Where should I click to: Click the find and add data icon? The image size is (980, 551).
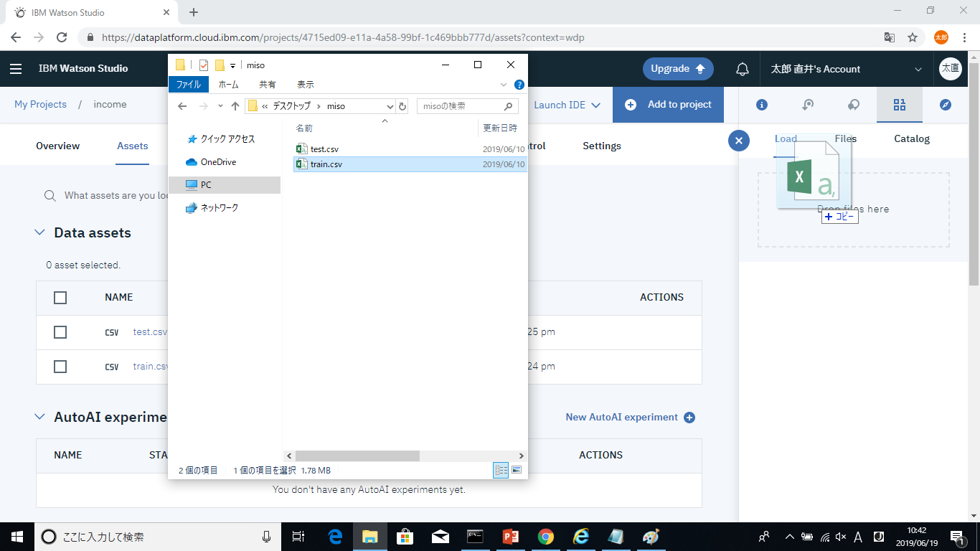tap(900, 105)
